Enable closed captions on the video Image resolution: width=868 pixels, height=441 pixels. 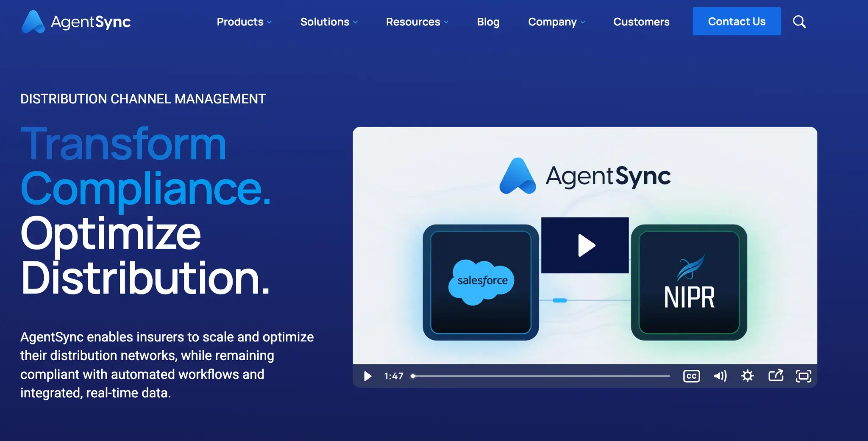[x=691, y=376]
